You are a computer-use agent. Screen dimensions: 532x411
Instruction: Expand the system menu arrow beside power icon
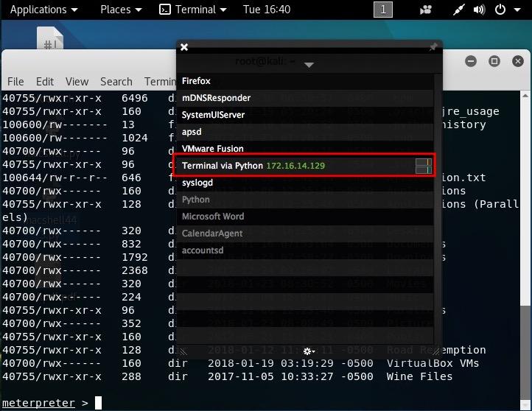(x=517, y=10)
